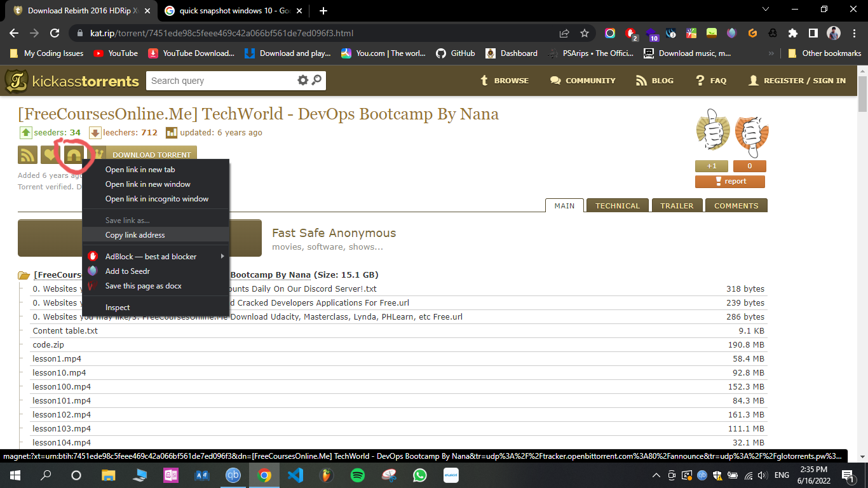Viewport: 868px width, 488px height.
Task: Click the Search query input field
Action: point(221,81)
